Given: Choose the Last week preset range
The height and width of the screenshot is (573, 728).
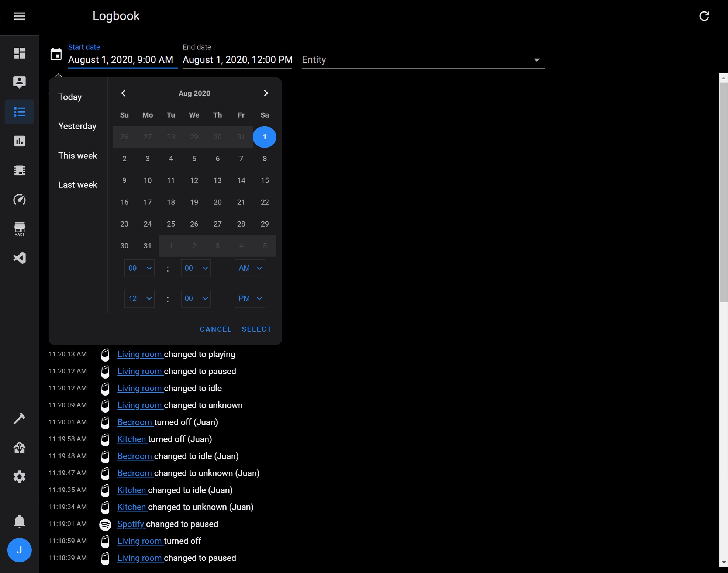Looking at the screenshot, I should click(77, 185).
